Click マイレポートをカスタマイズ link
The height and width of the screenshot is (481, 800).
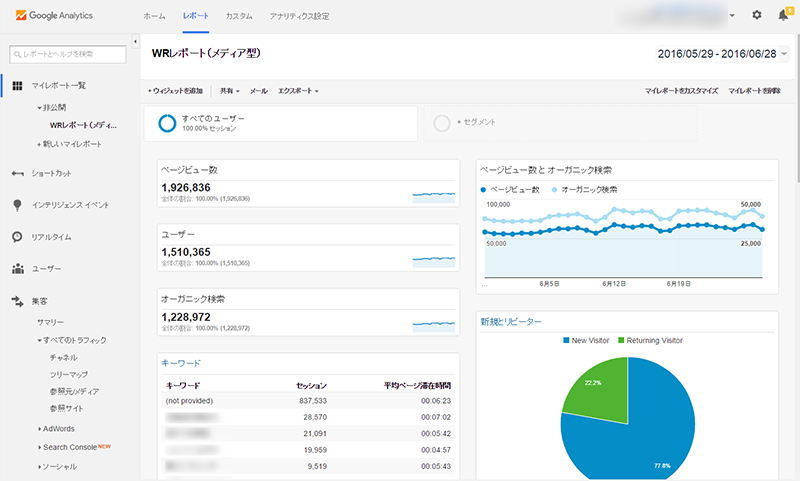pyautogui.click(x=681, y=91)
